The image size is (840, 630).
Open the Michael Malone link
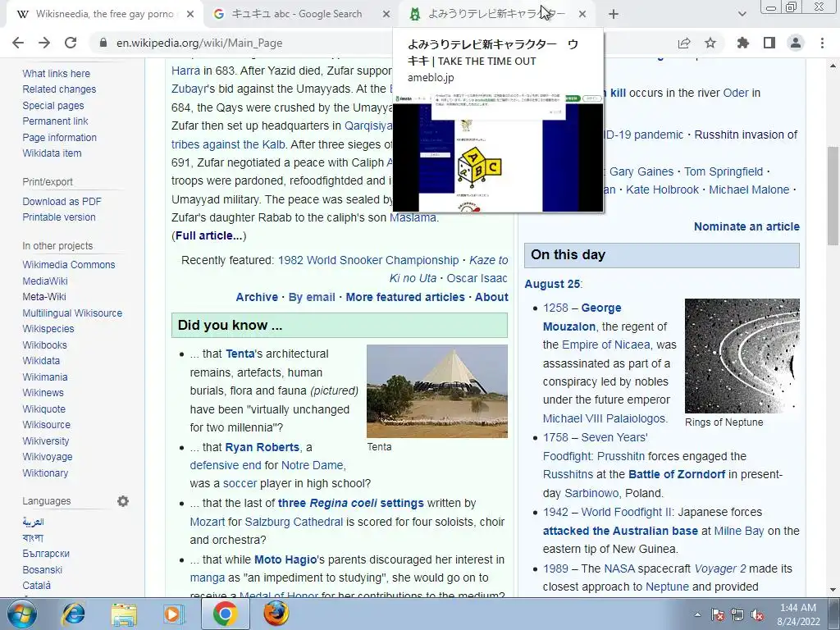click(749, 189)
